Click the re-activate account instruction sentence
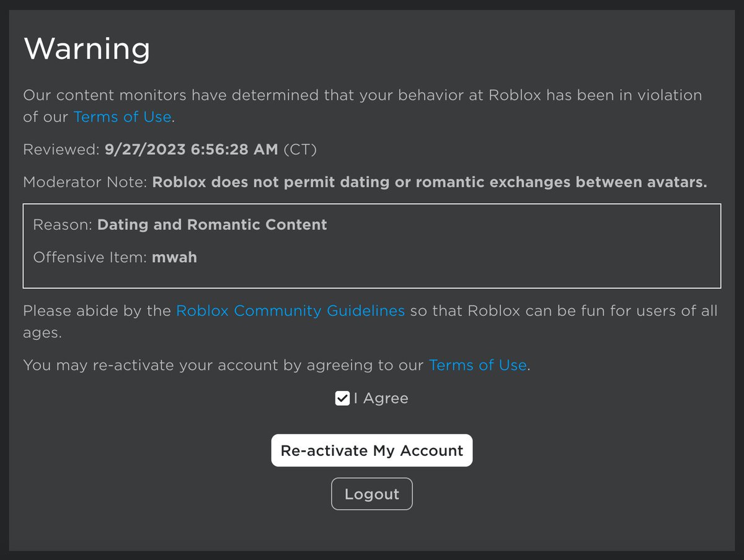Viewport: 744px width, 560px height. pos(223,365)
